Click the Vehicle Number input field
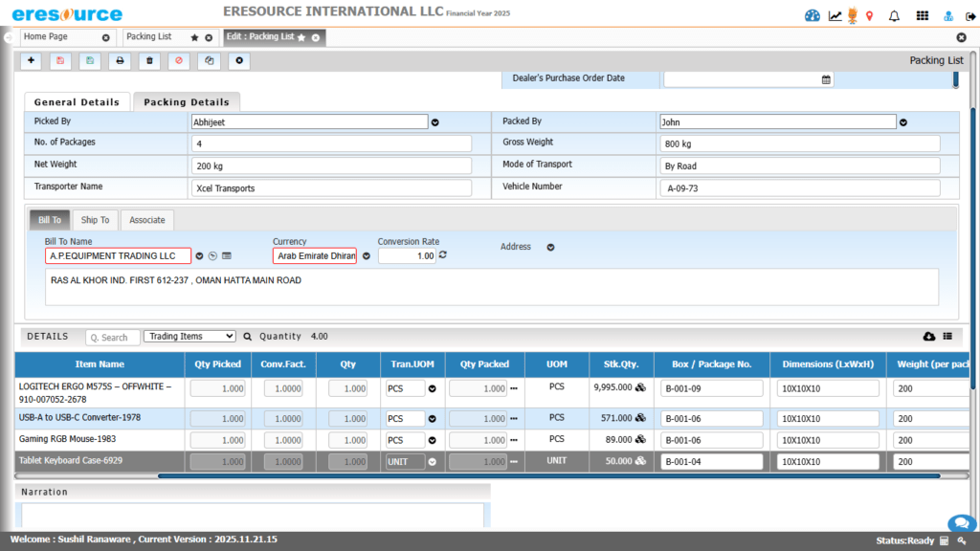This screenshot has width=980, height=551. pyautogui.click(x=799, y=188)
